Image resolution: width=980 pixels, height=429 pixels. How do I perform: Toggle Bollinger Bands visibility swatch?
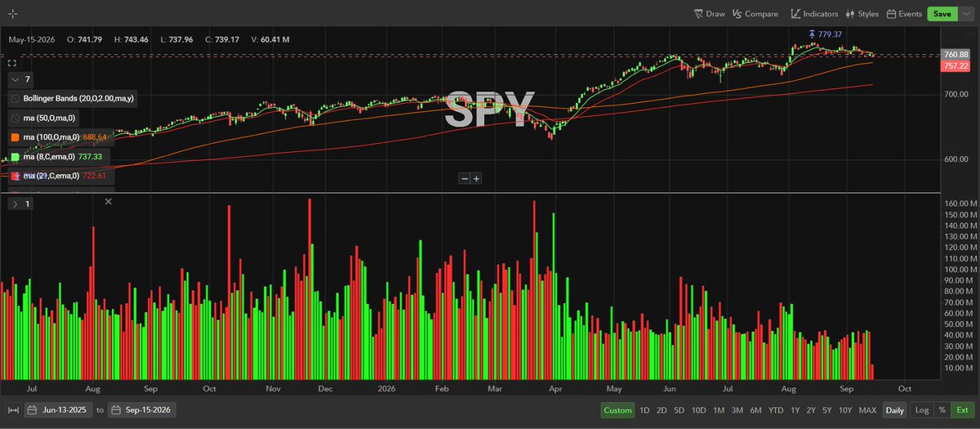[x=16, y=98]
